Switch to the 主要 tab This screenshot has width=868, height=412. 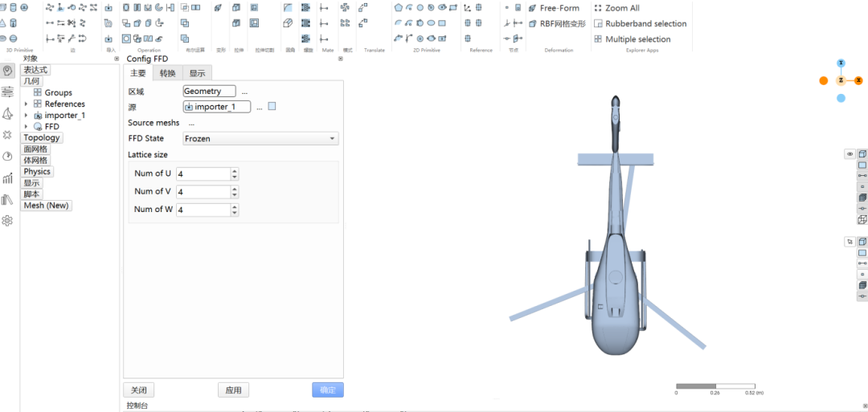(x=138, y=74)
